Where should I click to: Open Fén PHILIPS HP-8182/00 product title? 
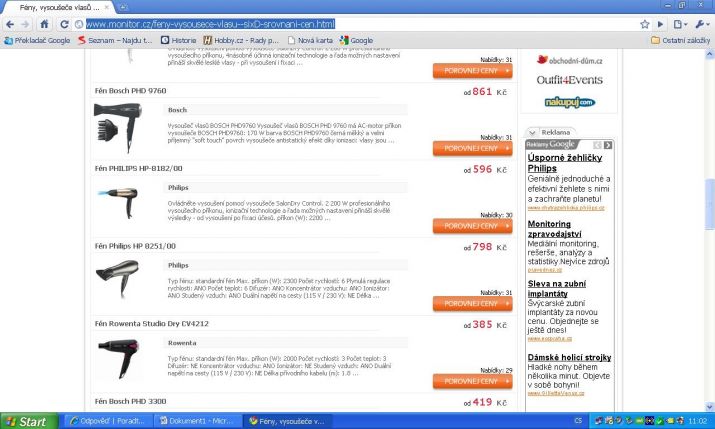(139, 168)
